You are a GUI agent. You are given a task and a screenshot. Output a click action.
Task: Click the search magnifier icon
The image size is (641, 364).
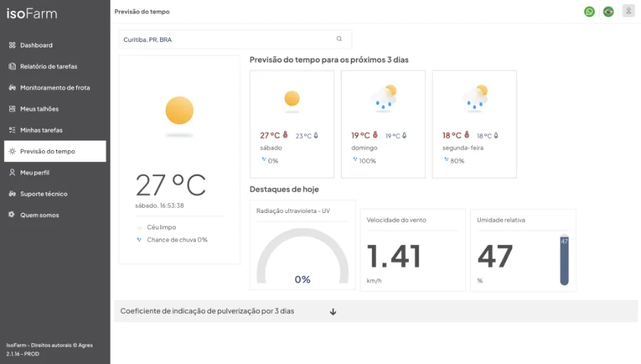pyautogui.click(x=339, y=39)
